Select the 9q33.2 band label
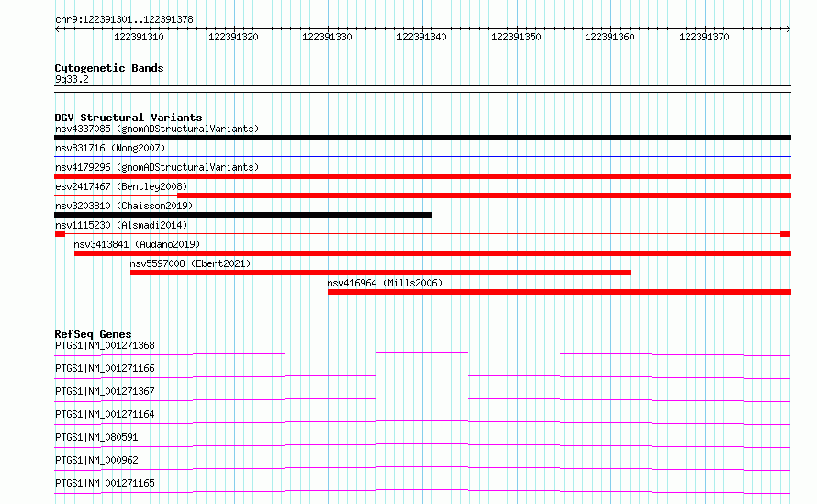 (x=72, y=79)
